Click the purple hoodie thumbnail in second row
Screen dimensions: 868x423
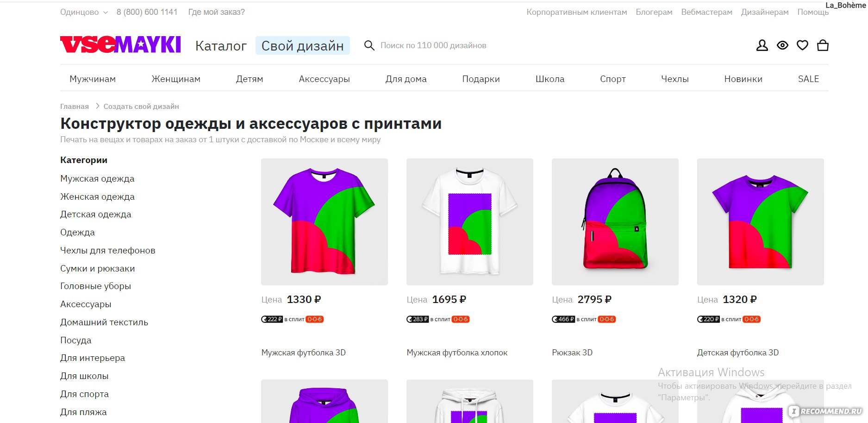tap(325, 401)
